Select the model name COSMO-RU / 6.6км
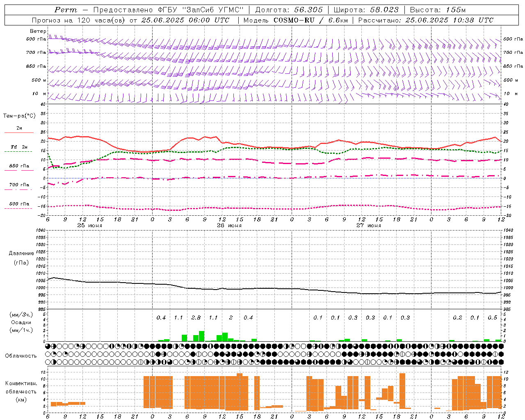Image resolution: width=525 pixels, height=420 pixels. (310, 20)
